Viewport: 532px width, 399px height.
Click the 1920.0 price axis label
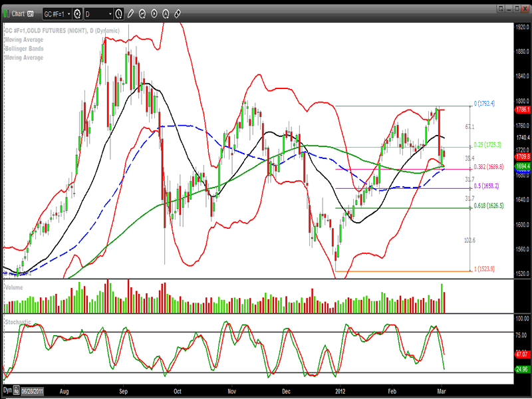click(523, 27)
